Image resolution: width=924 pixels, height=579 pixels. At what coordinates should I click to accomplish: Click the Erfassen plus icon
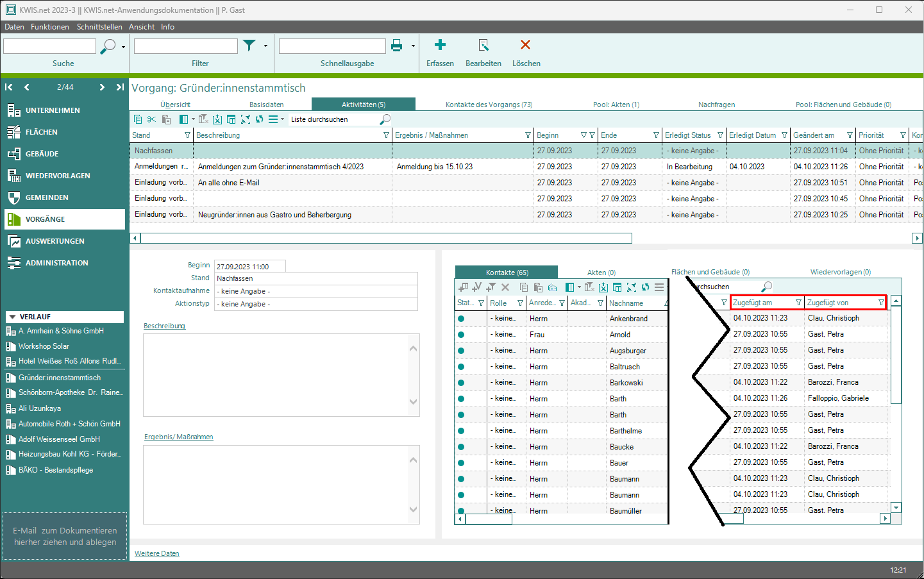pyautogui.click(x=440, y=45)
